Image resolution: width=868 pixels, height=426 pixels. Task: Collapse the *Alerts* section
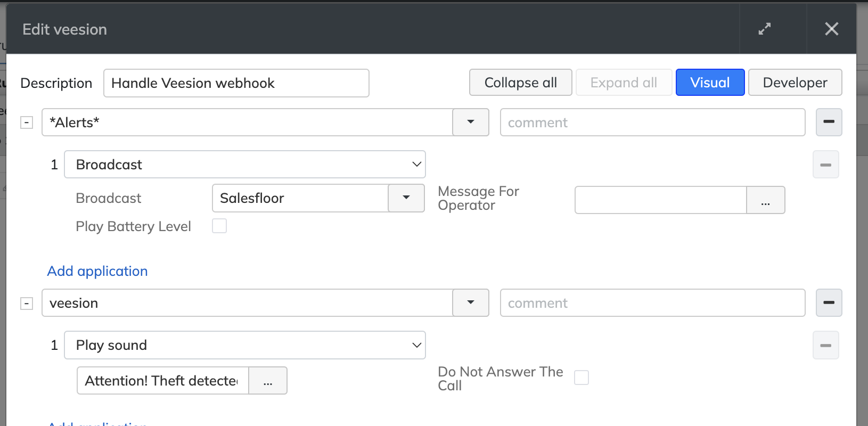click(27, 122)
